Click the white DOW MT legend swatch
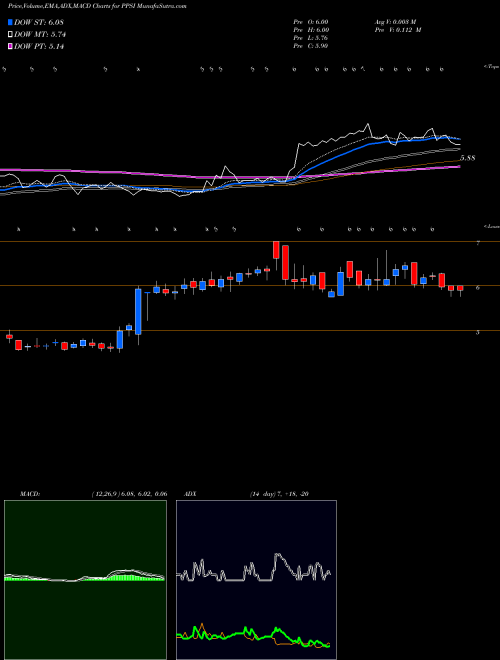Screen dimensions: 500x660 (10, 35)
